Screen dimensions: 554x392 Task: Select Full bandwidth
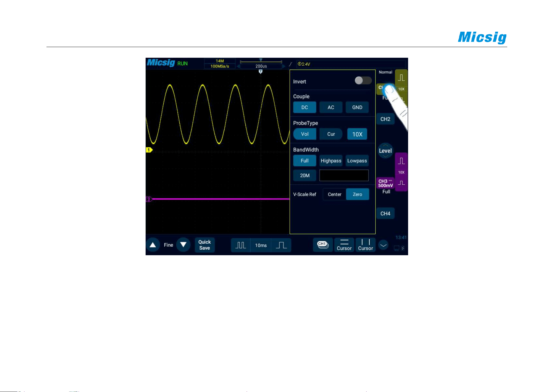(x=305, y=160)
